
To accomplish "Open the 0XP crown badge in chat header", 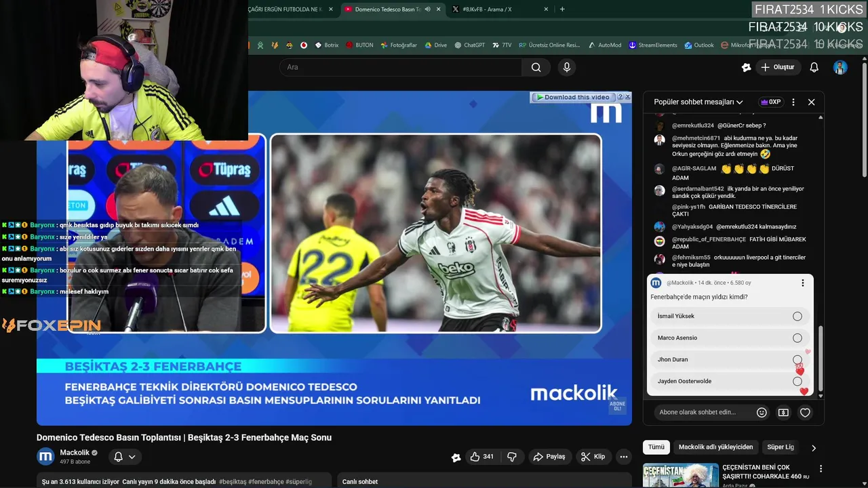I will (x=771, y=102).
